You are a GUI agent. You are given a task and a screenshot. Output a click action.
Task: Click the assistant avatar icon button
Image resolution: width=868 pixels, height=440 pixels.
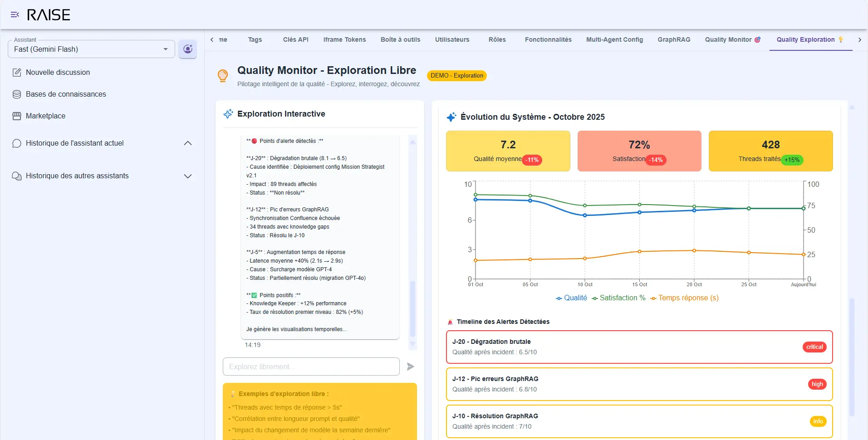187,49
